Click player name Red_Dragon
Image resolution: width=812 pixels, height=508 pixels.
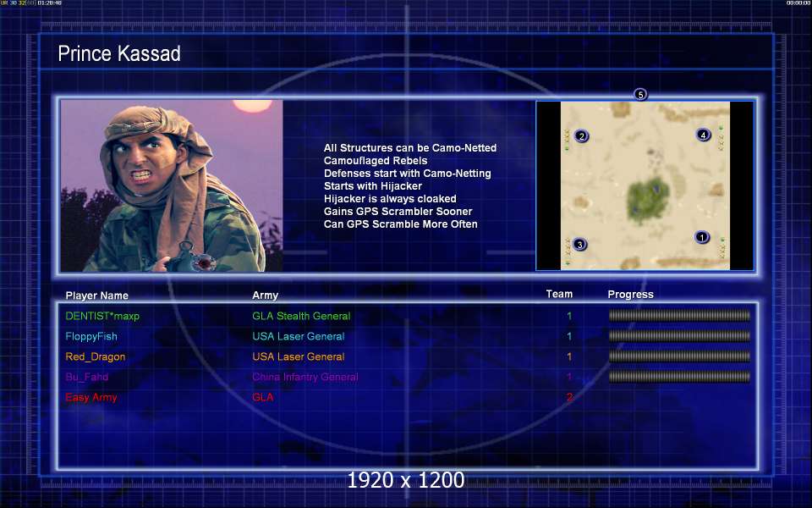click(x=96, y=356)
